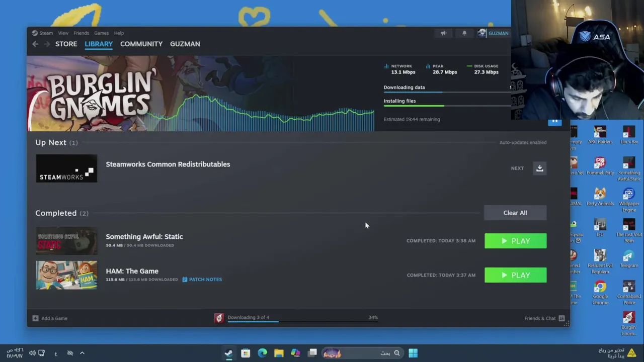Open Microsoft Edge from taskbar
Viewport: 644px width, 362px height.
pos(262,353)
